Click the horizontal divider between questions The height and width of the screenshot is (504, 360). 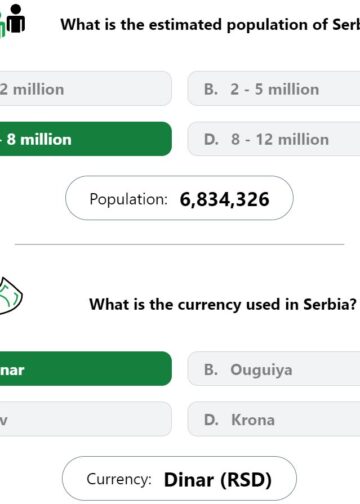[179, 244]
